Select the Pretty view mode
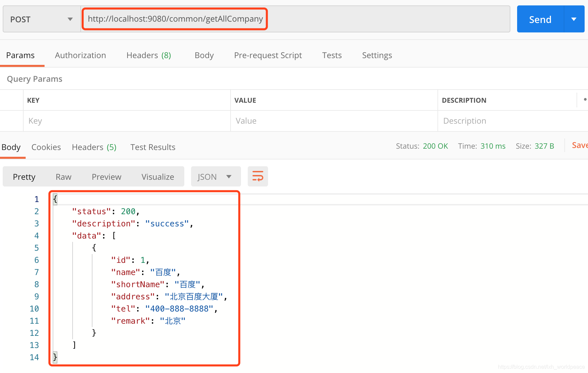Screen dimensions: 588x373 pyautogui.click(x=24, y=177)
